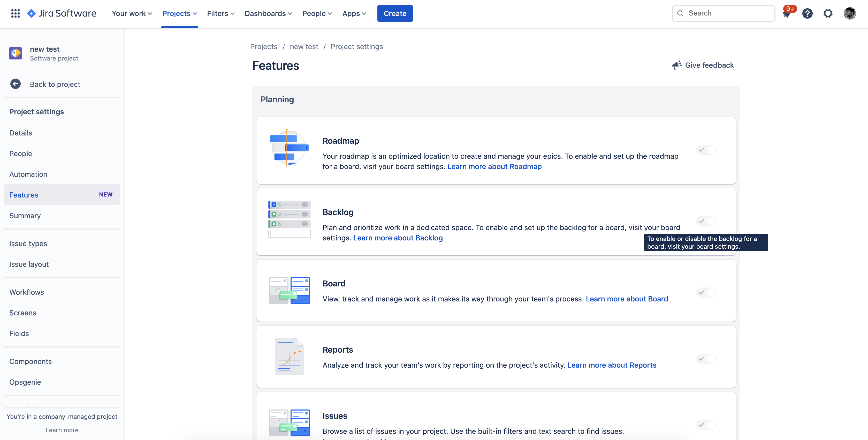Click the Create button

tap(395, 13)
